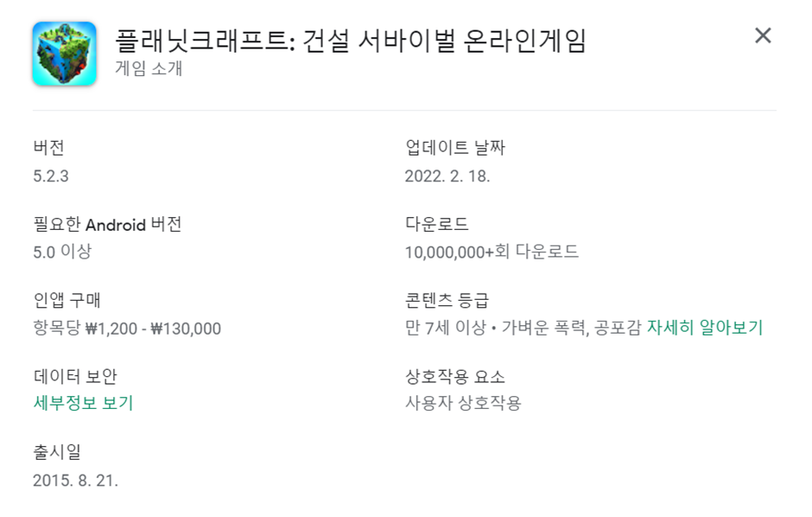Viewport: 812px width, 517px height.
Task: Click the 플래닛크래프트 app title text
Action: 350,41
